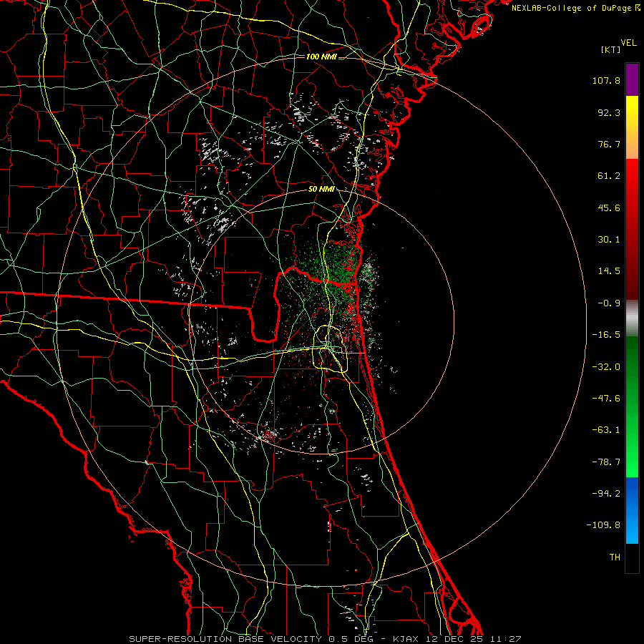Viewport: 644px width, 644px height.
Task: Click the 100 NMI range ring label
Action: click(x=321, y=57)
